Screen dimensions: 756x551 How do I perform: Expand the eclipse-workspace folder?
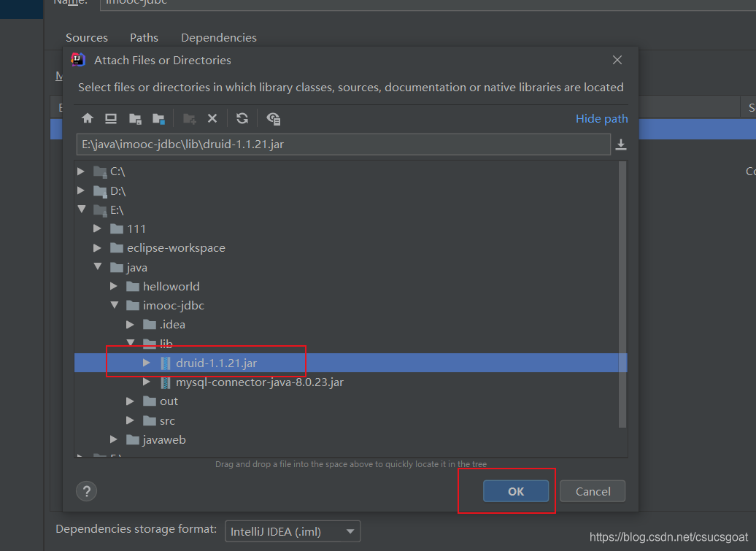point(97,248)
